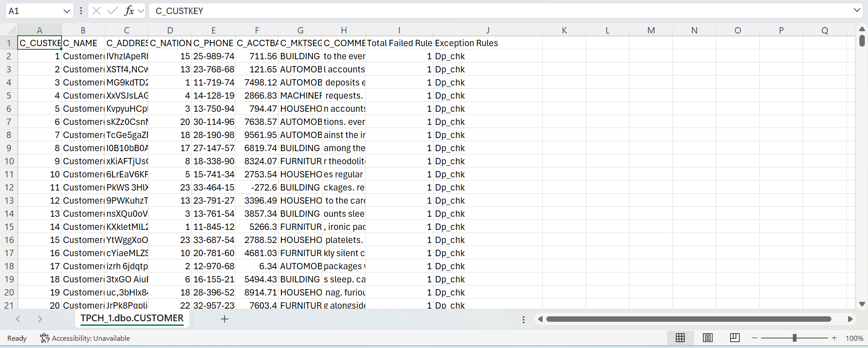Select column A header

40,30
